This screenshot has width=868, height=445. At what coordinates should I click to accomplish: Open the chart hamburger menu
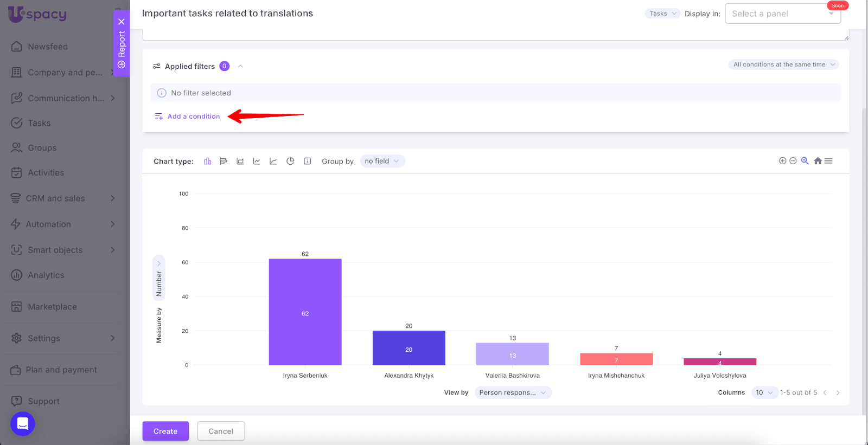(828, 161)
